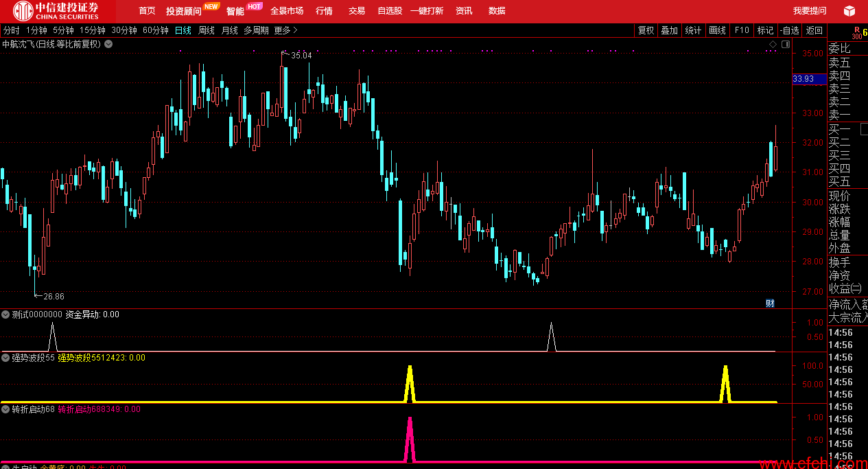Click the 画线 drawing button

point(717,30)
